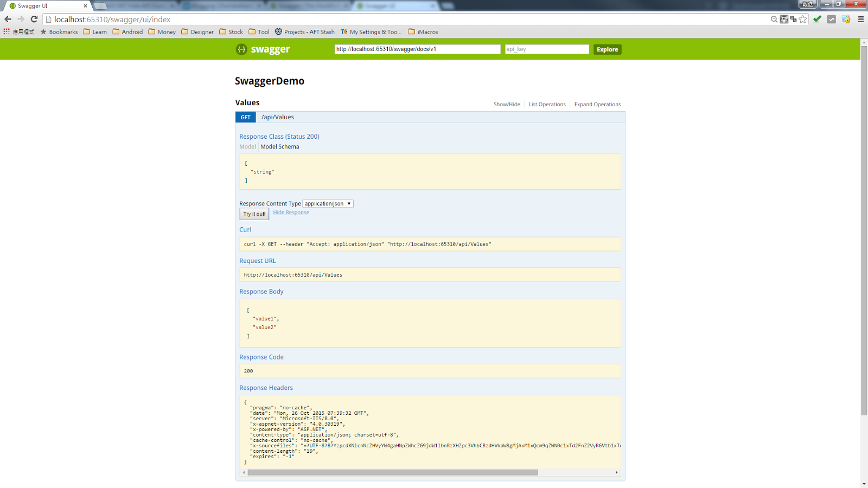Click the gray chart-check extension icon
The height and width of the screenshot is (488, 868).
[832, 19]
